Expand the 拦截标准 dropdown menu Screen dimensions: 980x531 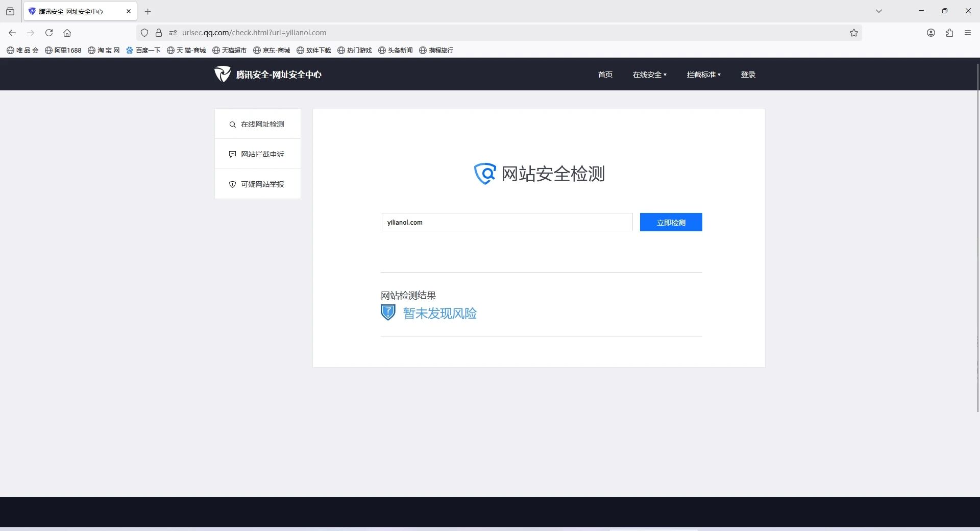(x=704, y=75)
